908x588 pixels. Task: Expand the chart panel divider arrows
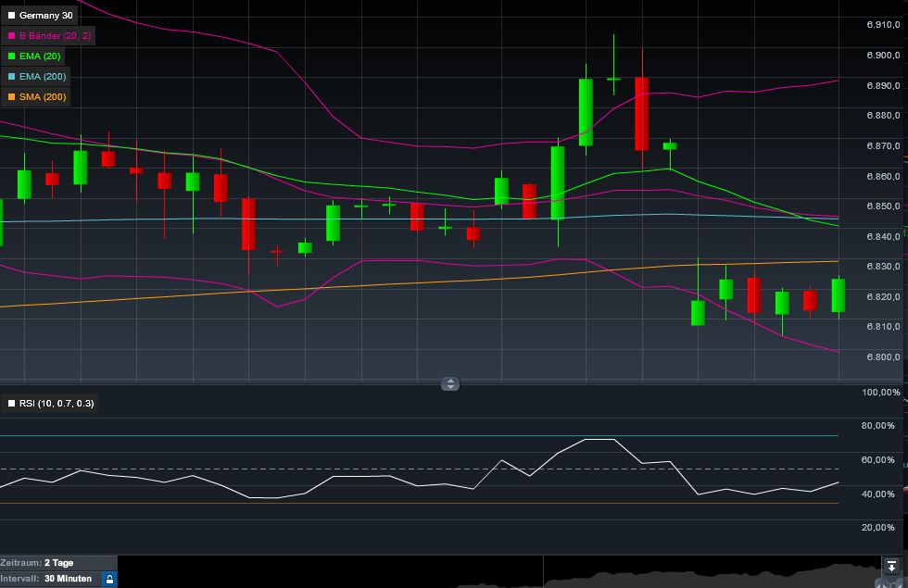[x=450, y=383]
